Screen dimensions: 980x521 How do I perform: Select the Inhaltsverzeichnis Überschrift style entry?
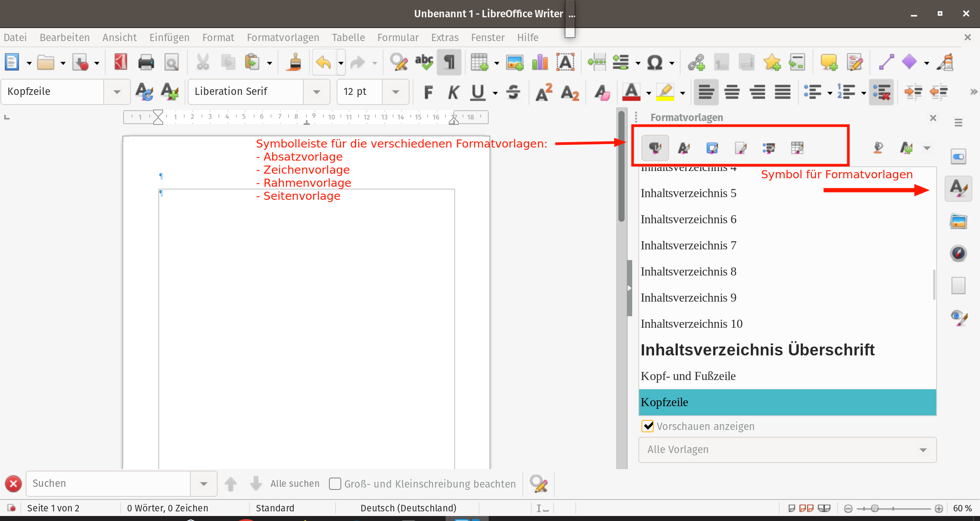pyautogui.click(x=757, y=350)
